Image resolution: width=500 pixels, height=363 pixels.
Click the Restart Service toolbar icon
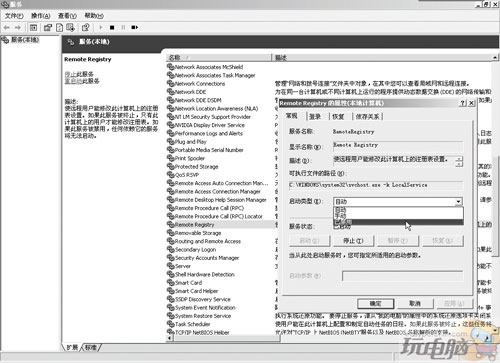coord(134,28)
